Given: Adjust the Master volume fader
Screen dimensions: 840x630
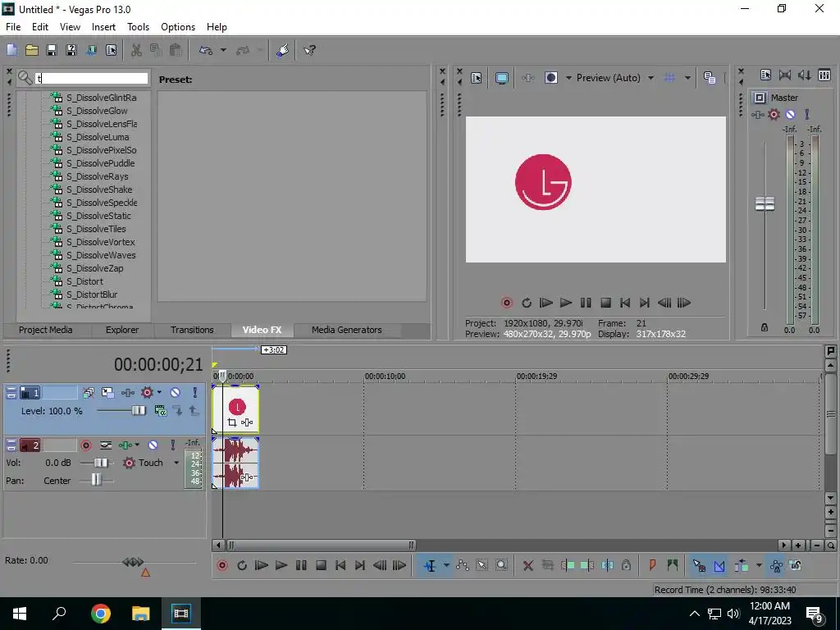Looking at the screenshot, I should (765, 203).
